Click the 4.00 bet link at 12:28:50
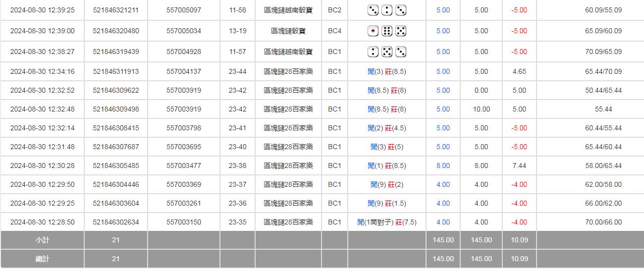 (443, 222)
